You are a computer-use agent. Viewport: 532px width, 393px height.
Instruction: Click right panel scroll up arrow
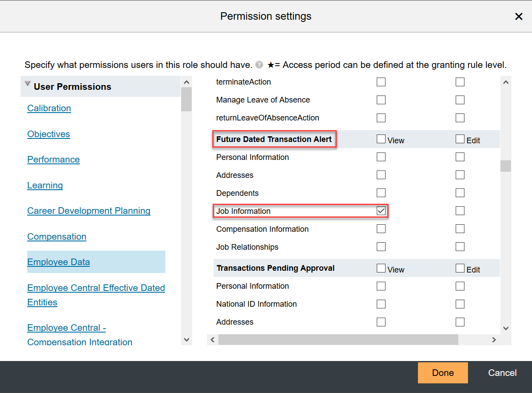506,82
